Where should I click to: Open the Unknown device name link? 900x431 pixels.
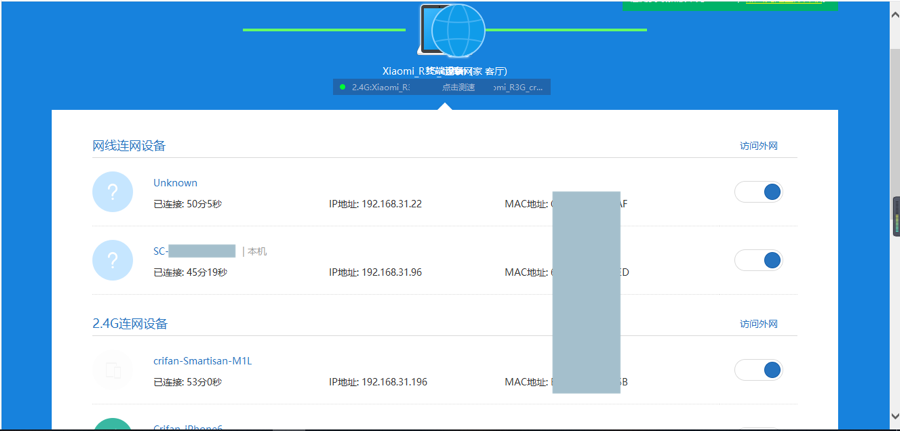coord(175,183)
